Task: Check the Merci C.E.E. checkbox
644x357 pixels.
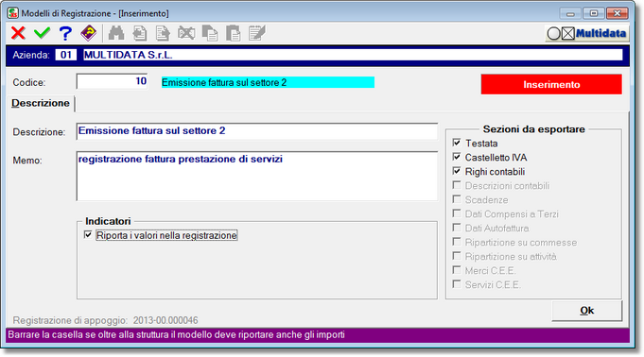Action: [457, 270]
